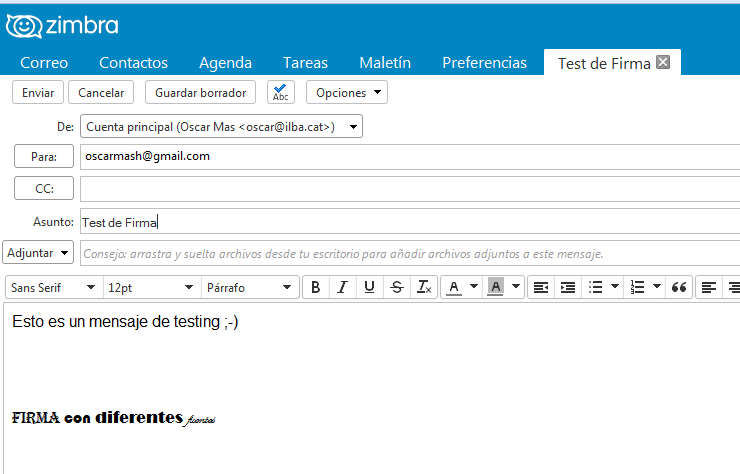Open the De sender account dropdown
This screenshot has width=740, height=474.
click(221, 126)
